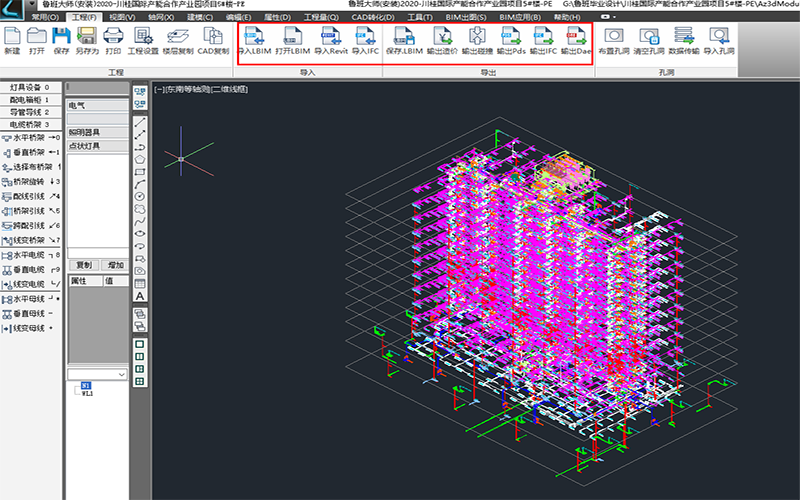Viewport: 800px width, 500px height.
Task: Select the ellipse drawing tool
Action: tap(140, 234)
